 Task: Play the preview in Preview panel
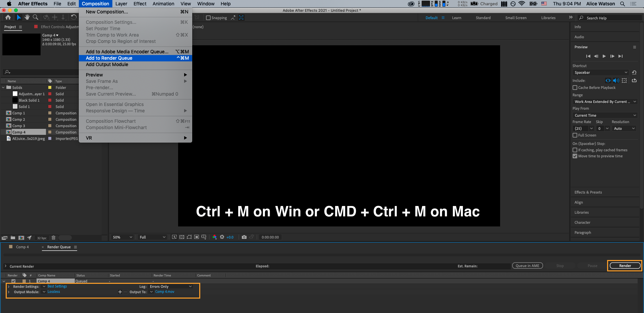pyautogui.click(x=604, y=56)
